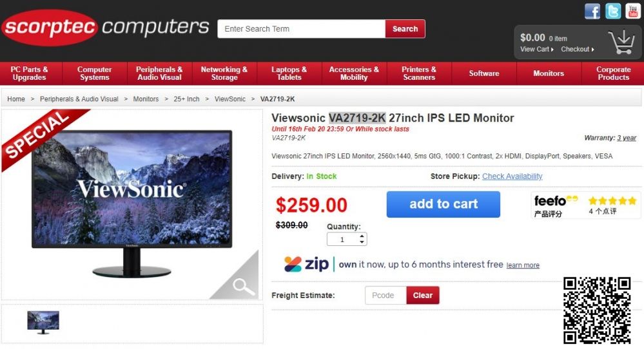Open the Monitors menu

549,73
